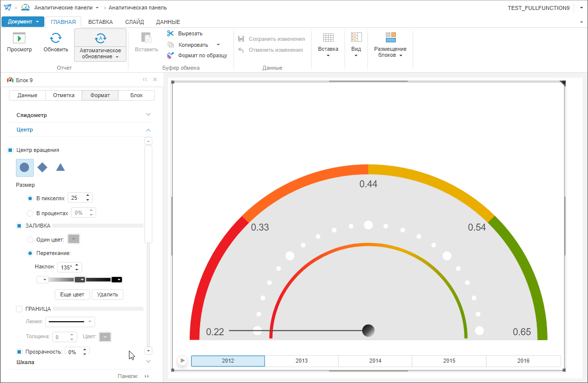Click Формат по образцу brush icon

click(x=171, y=55)
